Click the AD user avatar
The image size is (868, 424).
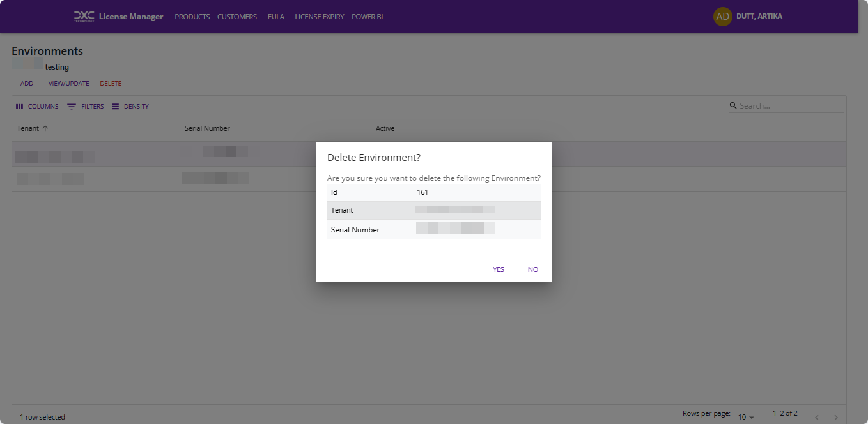pos(722,17)
